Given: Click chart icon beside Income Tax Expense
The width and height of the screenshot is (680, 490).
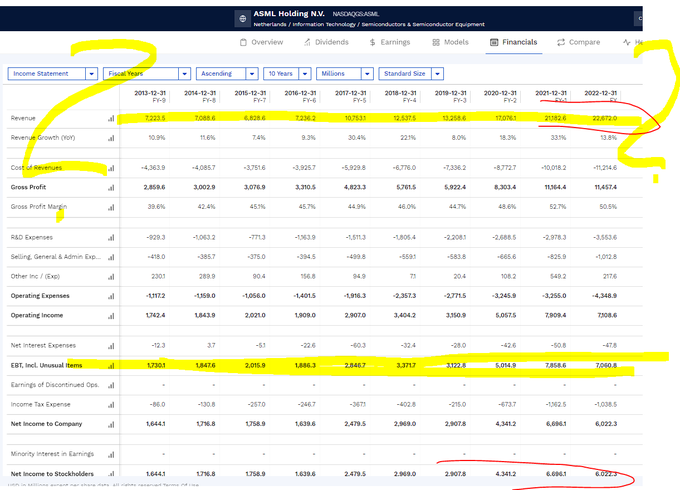Looking at the screenshot, I should [x=111, y=404].
